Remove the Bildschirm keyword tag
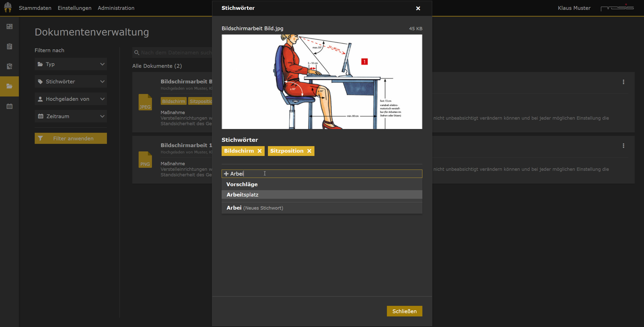644x327 pixels. [x=260, y=151]
